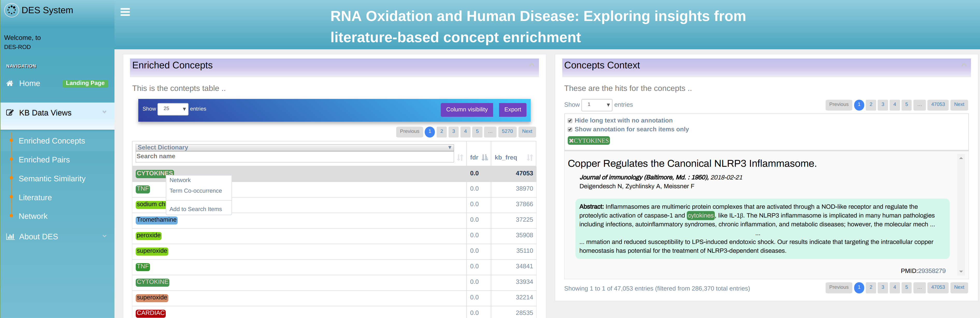Click the kb_freq value 38970
Viewport: 980px width, 318px height.
(x=524, y=189)
